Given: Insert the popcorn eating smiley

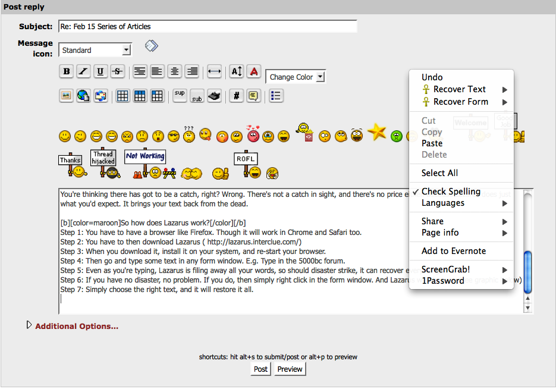Looking at the screenshot, I should (305, 132).
